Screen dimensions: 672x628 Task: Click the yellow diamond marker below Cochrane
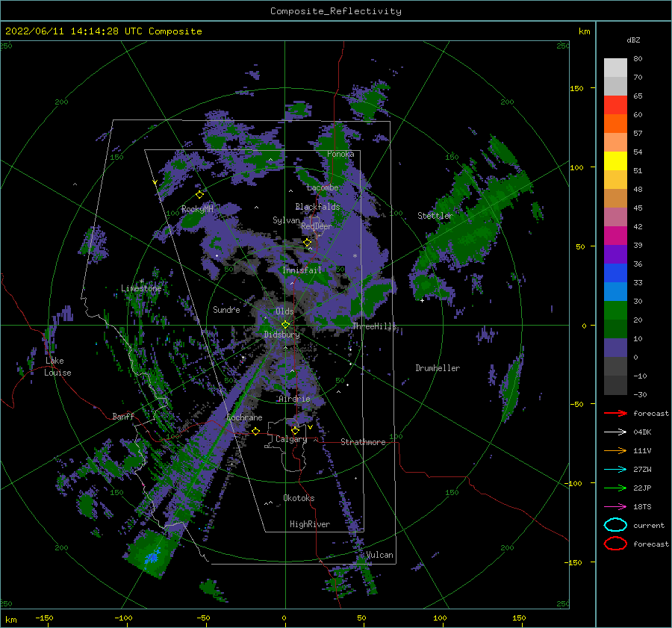pos(256,431)
